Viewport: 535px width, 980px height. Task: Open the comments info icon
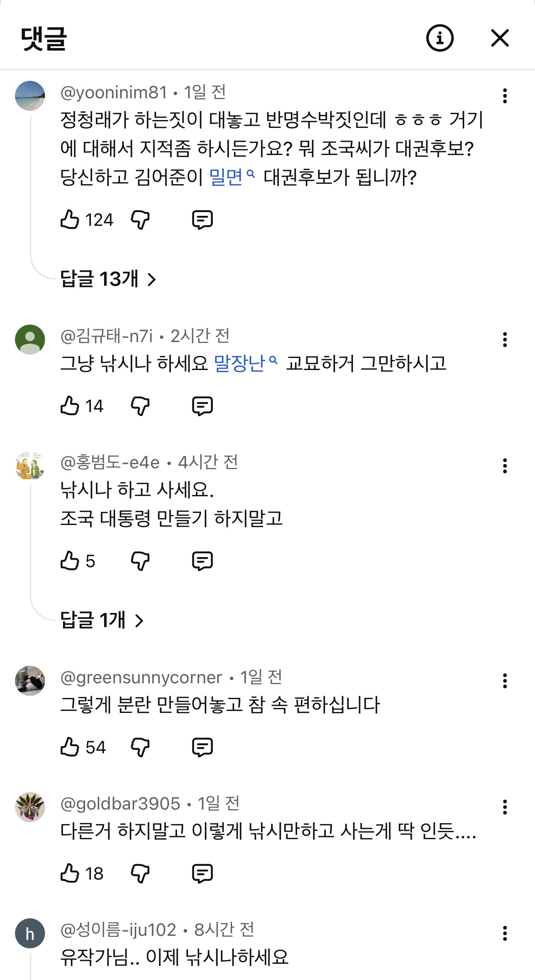(440, 38)
